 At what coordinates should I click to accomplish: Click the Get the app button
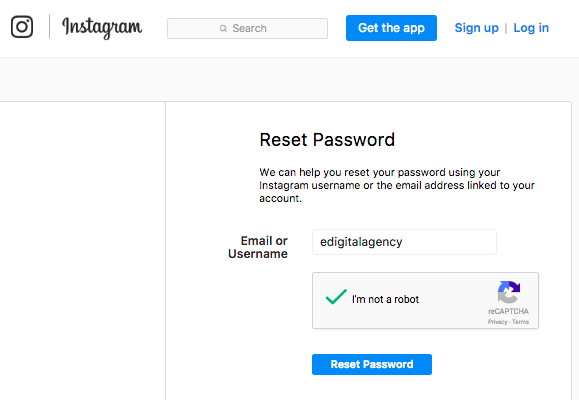[x=391, y=28]
